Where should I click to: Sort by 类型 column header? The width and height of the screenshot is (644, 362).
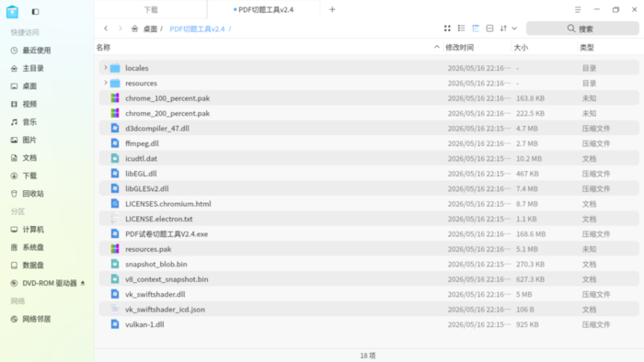click(x=587, y=48)
